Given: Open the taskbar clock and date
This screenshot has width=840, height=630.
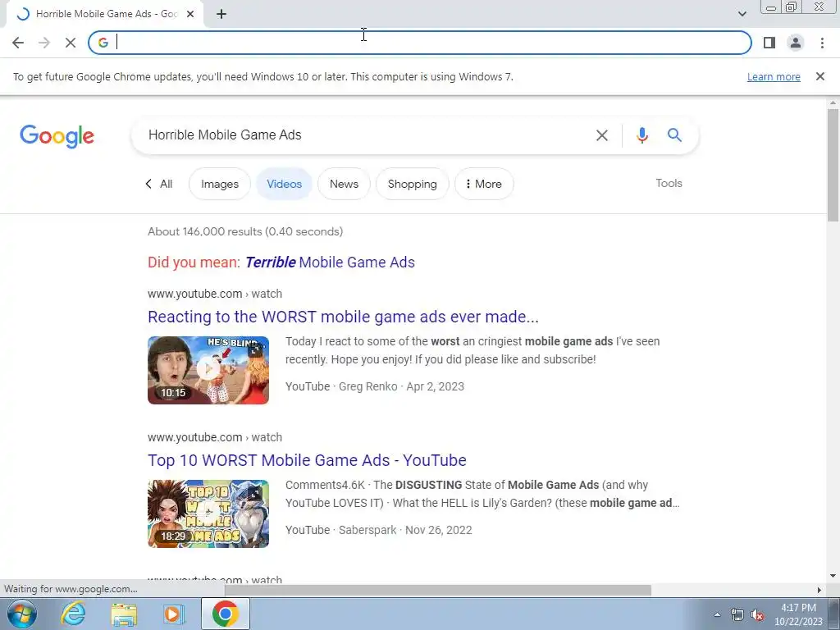Looking at the screenshot, I should [x=798, y=614].
